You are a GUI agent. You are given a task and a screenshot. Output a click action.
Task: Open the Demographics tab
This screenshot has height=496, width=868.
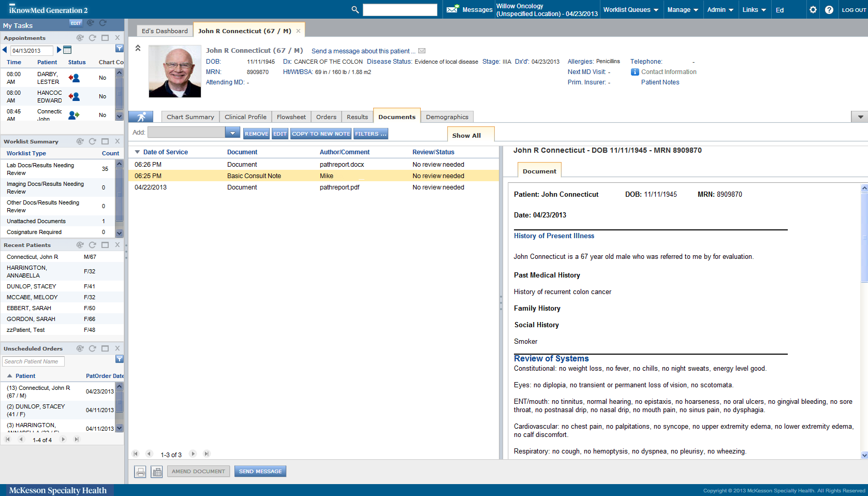click(447, 116)
